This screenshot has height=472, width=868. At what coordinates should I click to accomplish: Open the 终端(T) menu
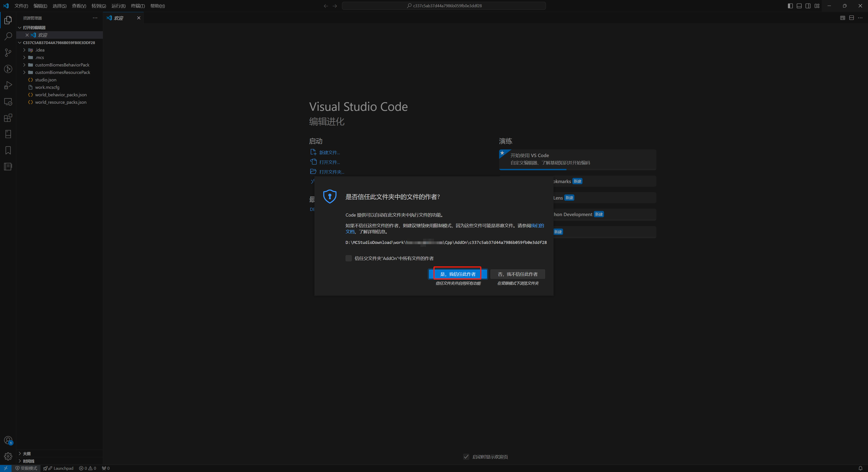[138, 6]
